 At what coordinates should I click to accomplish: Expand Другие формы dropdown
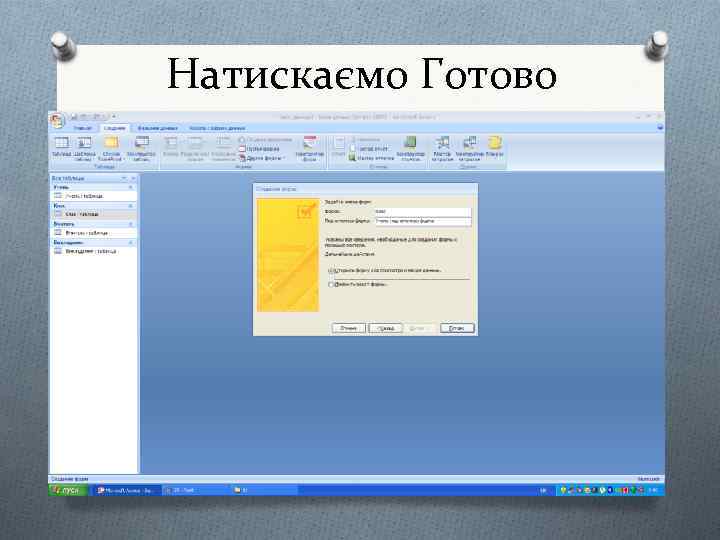click(x=262, y=158)
